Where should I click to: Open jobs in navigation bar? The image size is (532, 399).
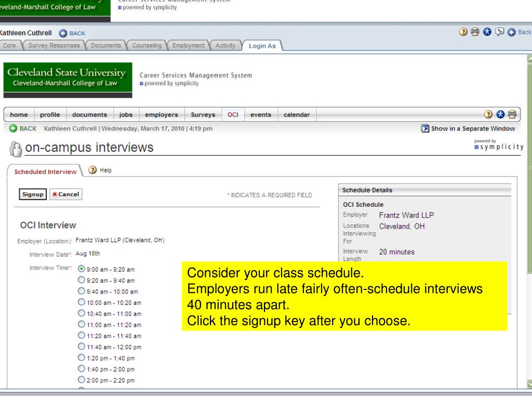126,115
